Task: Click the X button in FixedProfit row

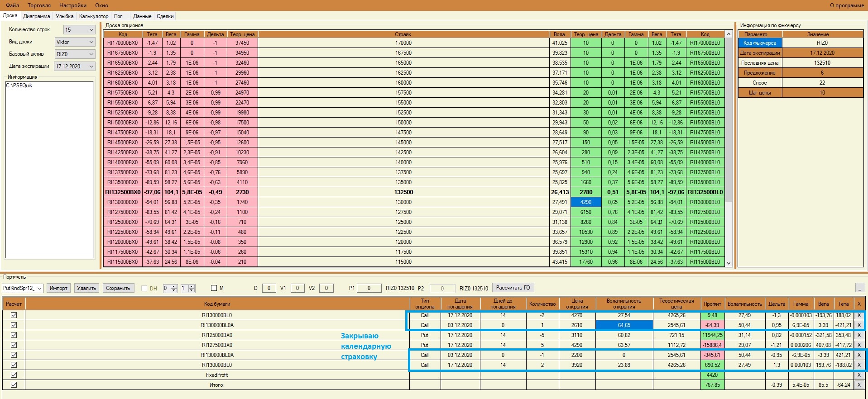Action: (859, 375)
